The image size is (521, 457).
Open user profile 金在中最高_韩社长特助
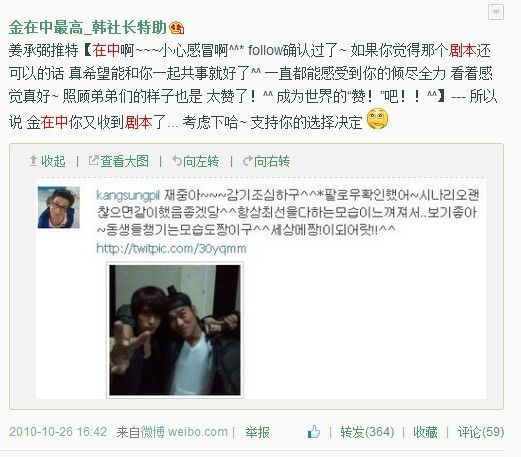pos(87,28)
